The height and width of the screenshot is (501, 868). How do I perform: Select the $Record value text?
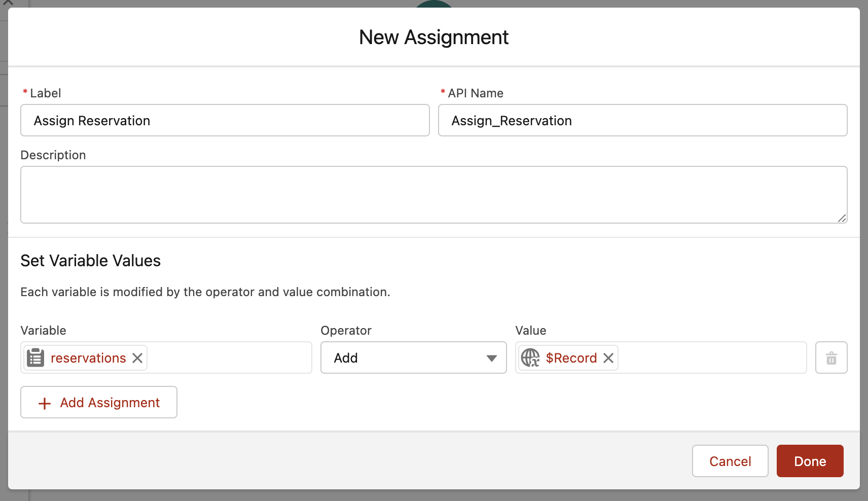point(571,358)
